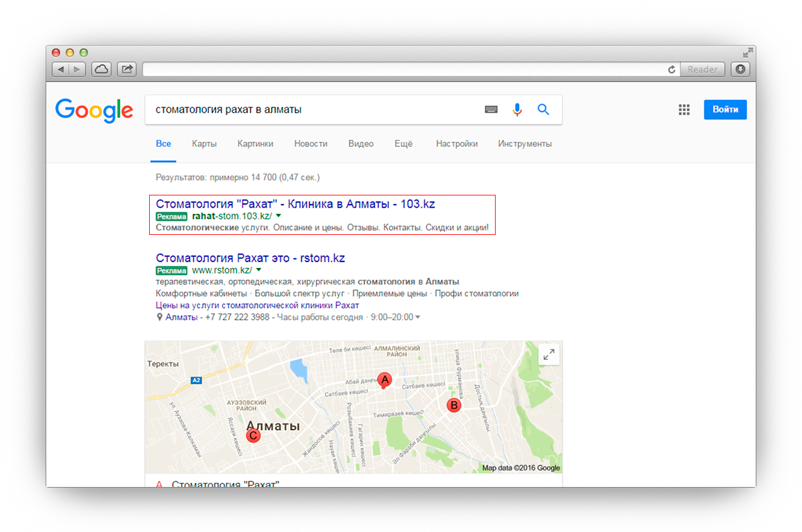
Task: Open the iCloud tabs cloud button
Action: [x=102, y=69]
